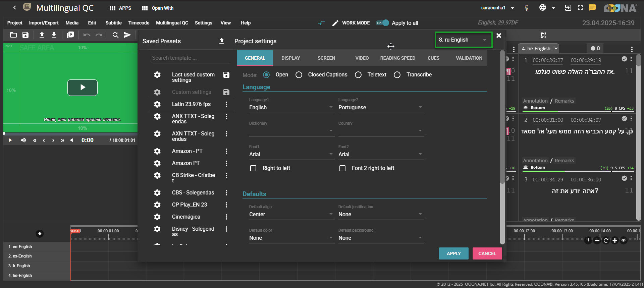Open options menu for Amazon - PT preset
644x288 pixels.
coord(226,151)
